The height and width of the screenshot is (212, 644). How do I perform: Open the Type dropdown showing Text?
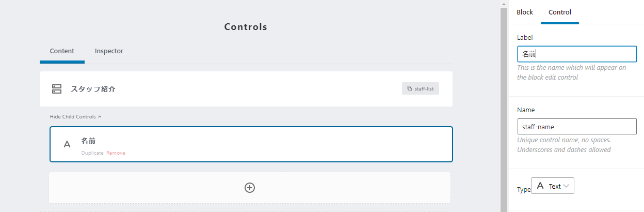552,186
